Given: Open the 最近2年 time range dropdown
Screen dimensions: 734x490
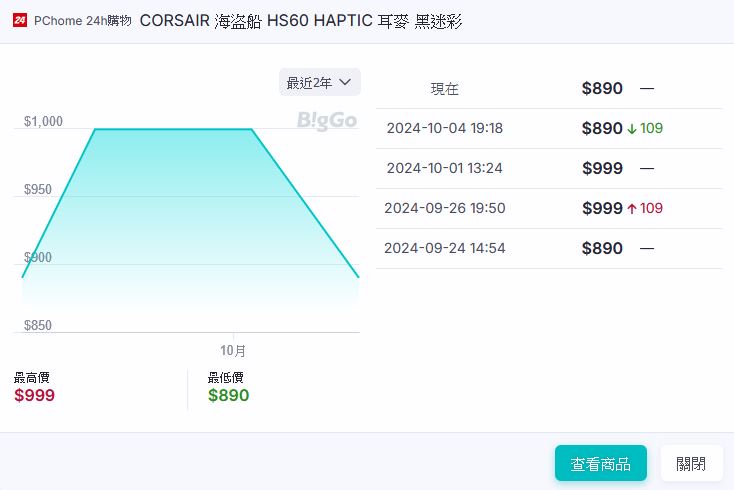Looking at the screenshot, I should 319,82.
